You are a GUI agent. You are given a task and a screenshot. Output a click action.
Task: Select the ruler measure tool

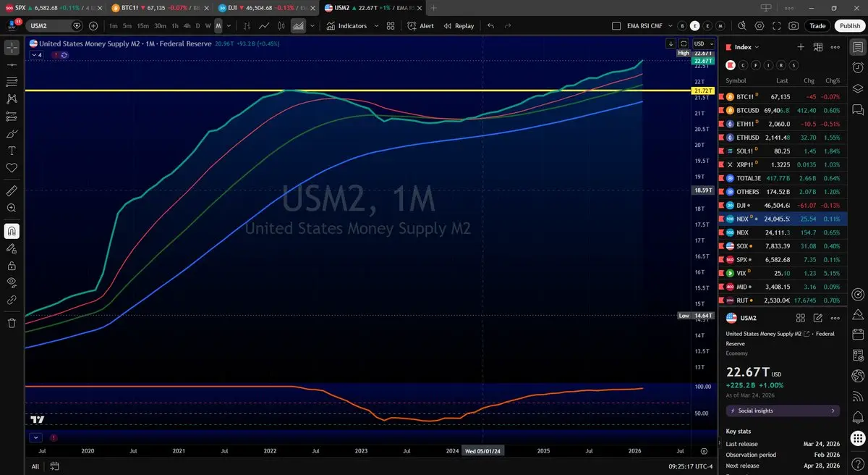(12, 190)
